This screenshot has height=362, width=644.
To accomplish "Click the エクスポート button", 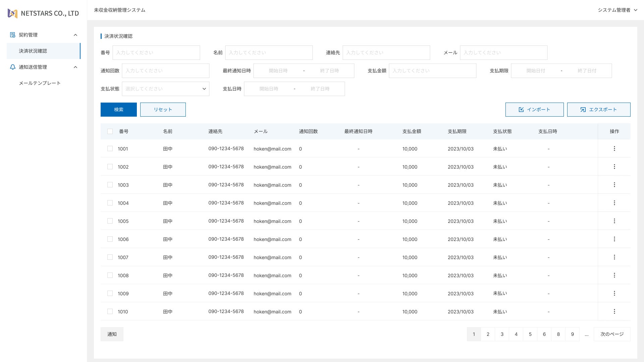I will 598,110.
